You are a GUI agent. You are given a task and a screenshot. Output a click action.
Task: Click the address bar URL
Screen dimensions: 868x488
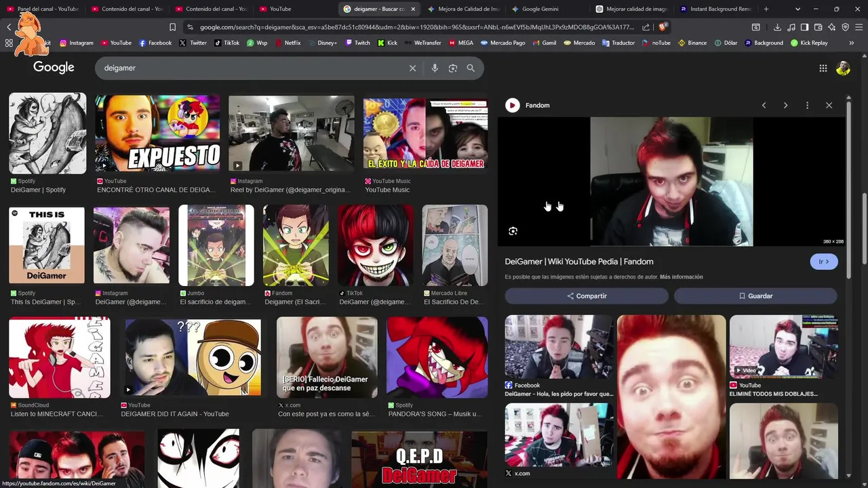click(x=416, y=27)
